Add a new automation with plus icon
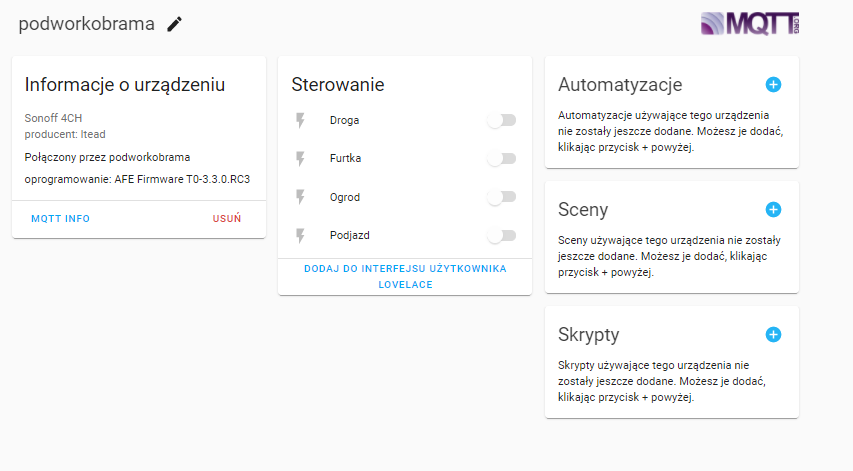This screenshot has height=471, width=853. pos(773,84)
